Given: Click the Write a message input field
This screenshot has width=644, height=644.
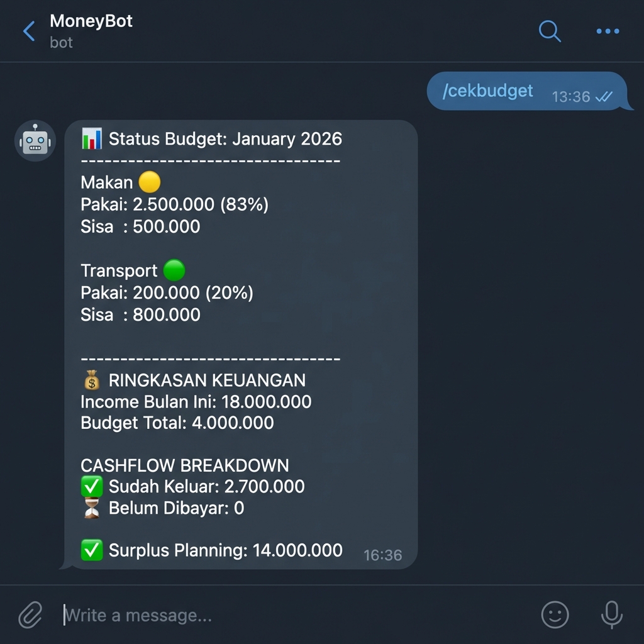Looking at the screenshot, I should [x=189, y=615].
